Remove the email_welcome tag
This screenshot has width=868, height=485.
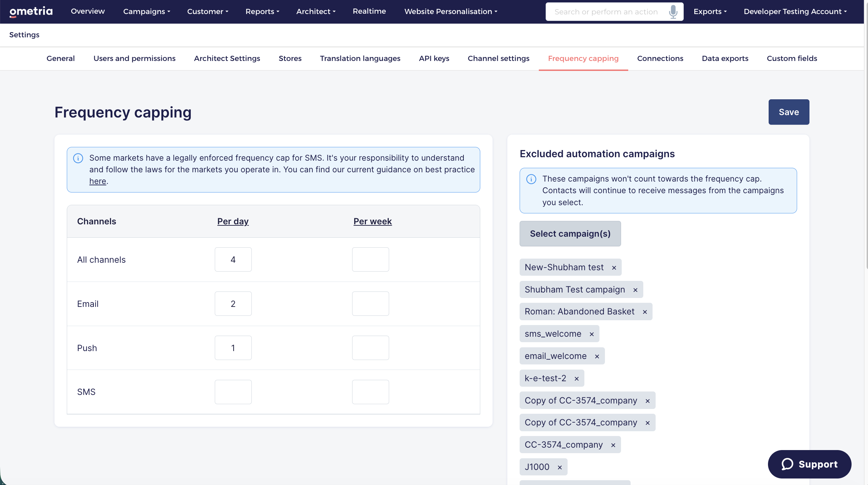click(x=597, y=356)
